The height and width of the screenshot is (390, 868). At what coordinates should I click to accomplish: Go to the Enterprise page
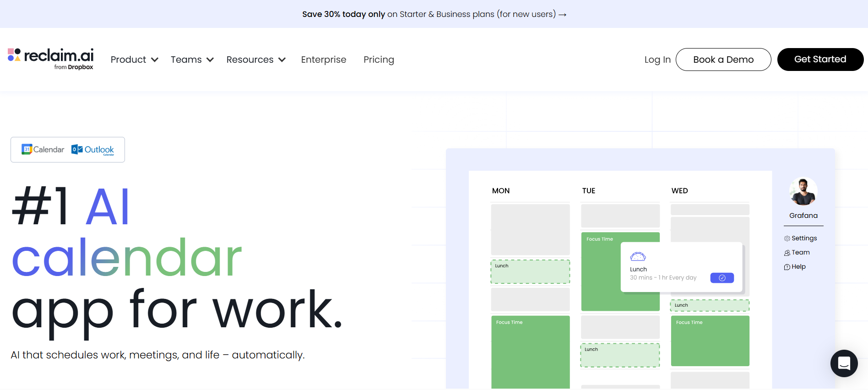pyautogui.click(x=324, y=60)
